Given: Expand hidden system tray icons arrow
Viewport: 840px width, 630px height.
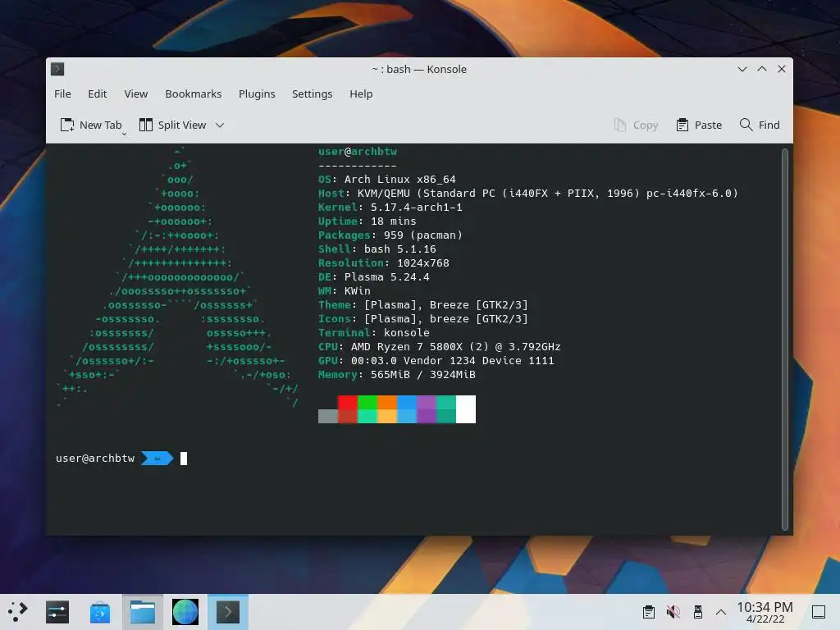Looking at the screenshot, I should click(x=721, y=612).
